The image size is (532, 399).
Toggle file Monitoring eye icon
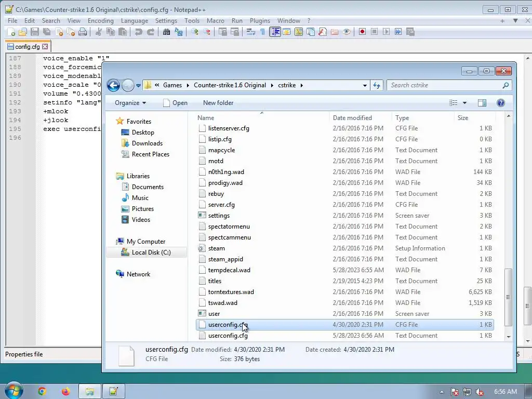coord(347,32)
